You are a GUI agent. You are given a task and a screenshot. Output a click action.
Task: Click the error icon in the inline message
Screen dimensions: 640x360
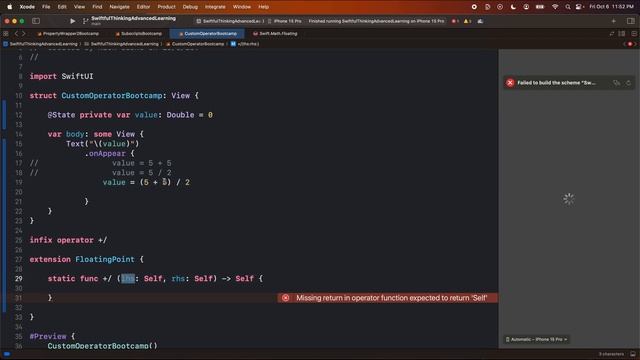(286, 298)
